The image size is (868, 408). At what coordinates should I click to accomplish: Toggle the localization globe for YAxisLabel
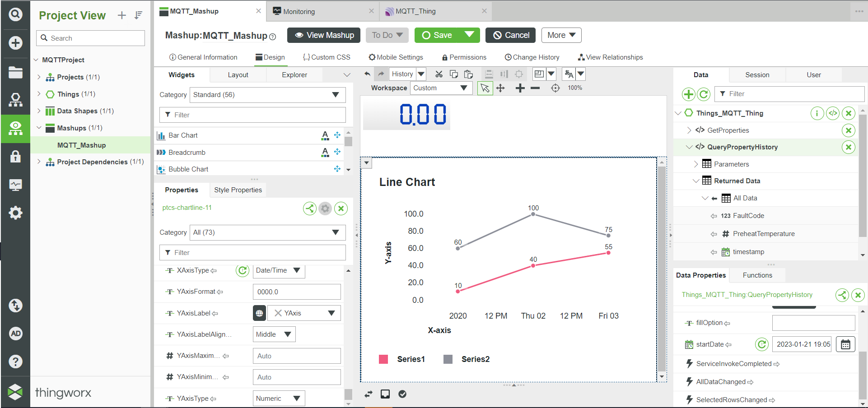(x=259, y=313)
